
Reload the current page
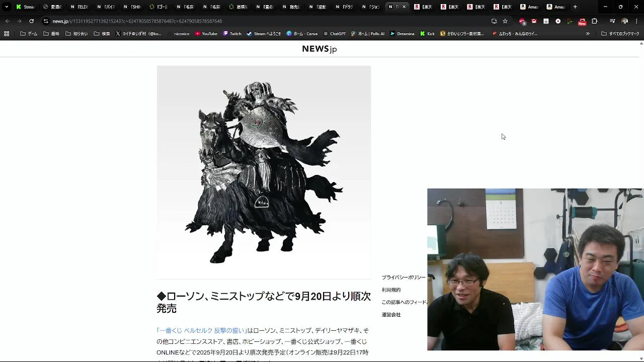coord(31,21)
